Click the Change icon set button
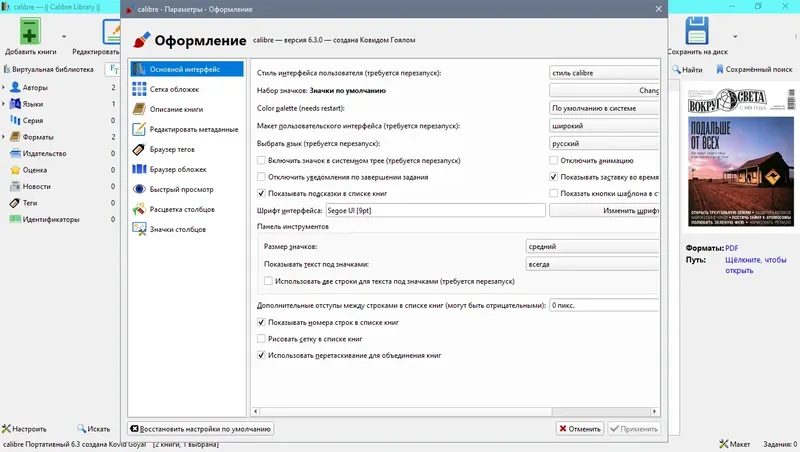Screen dimensions: 800x452 [604, 90]
